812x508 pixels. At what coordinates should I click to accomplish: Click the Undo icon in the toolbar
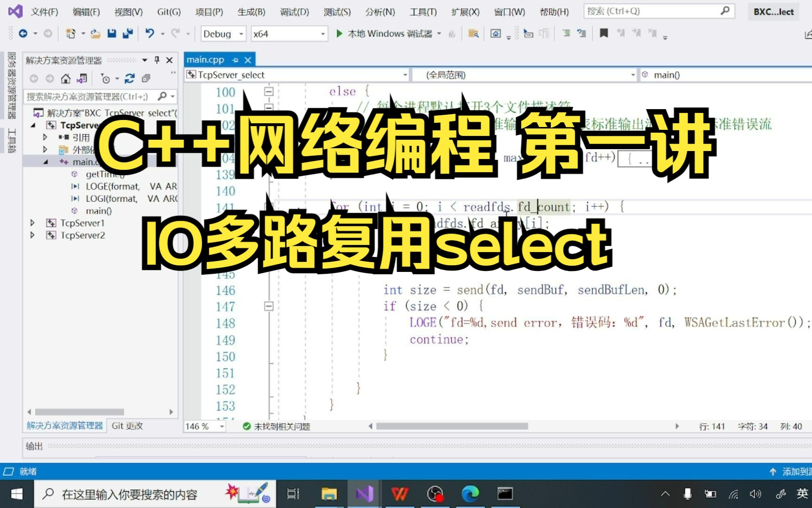[x=149, y=33]
